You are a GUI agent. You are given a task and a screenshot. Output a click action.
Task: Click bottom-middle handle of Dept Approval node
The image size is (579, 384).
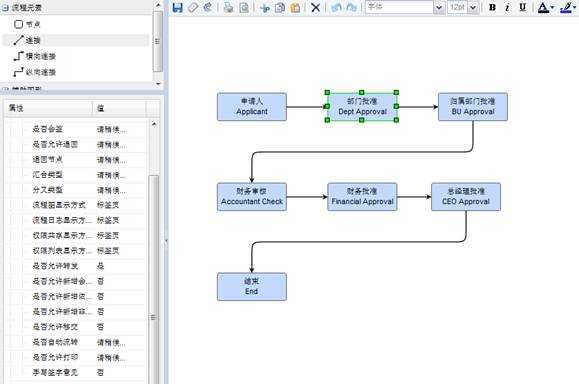tap(362, 120)
